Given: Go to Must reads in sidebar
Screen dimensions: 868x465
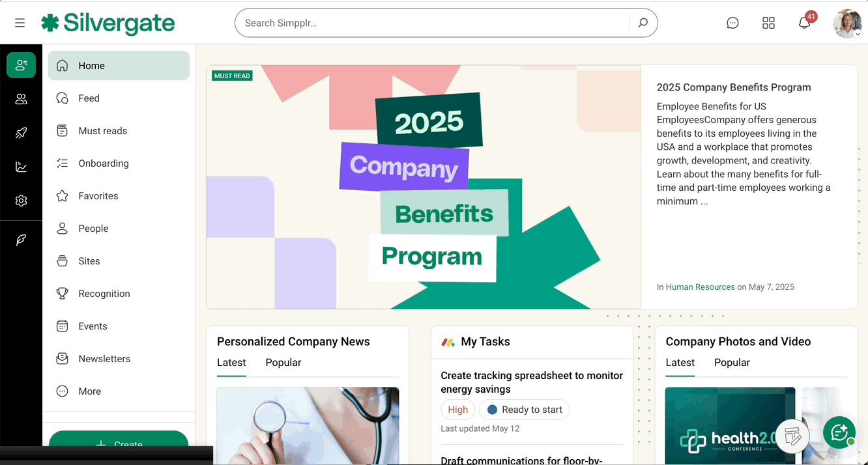Looking at the screenshot, I should coord(103,131).
